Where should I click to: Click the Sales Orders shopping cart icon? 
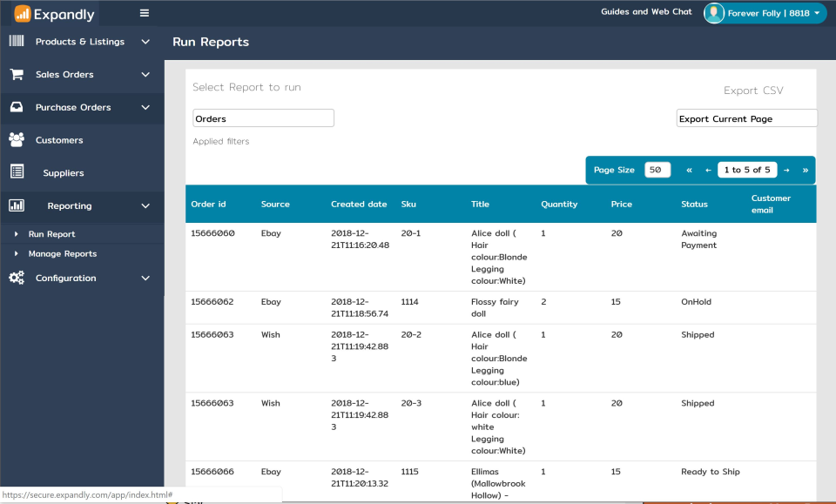(x=16, y=75)
